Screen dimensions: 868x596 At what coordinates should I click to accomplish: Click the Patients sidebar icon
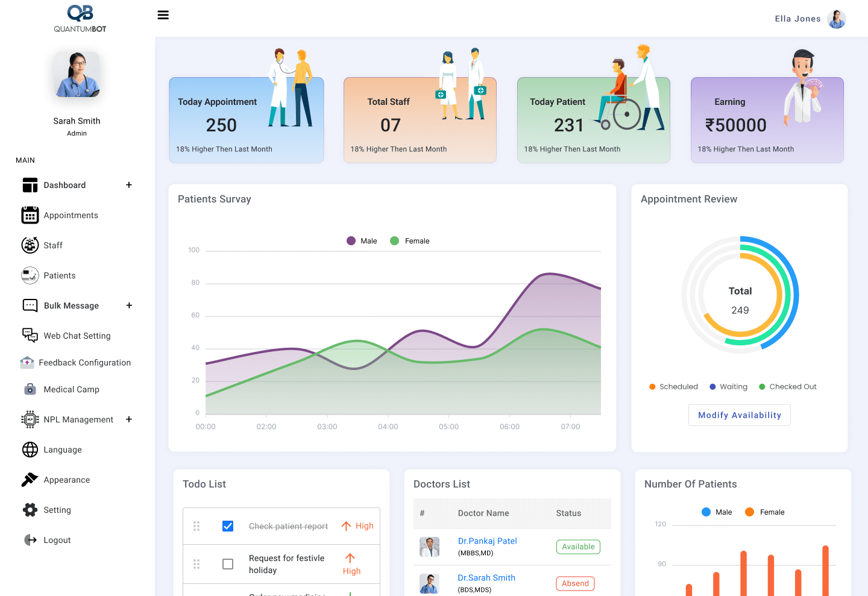(x=30, y=275)
